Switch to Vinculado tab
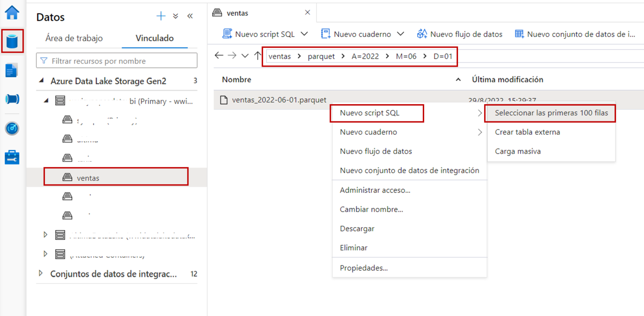The image size is (644, 316). 155,38
